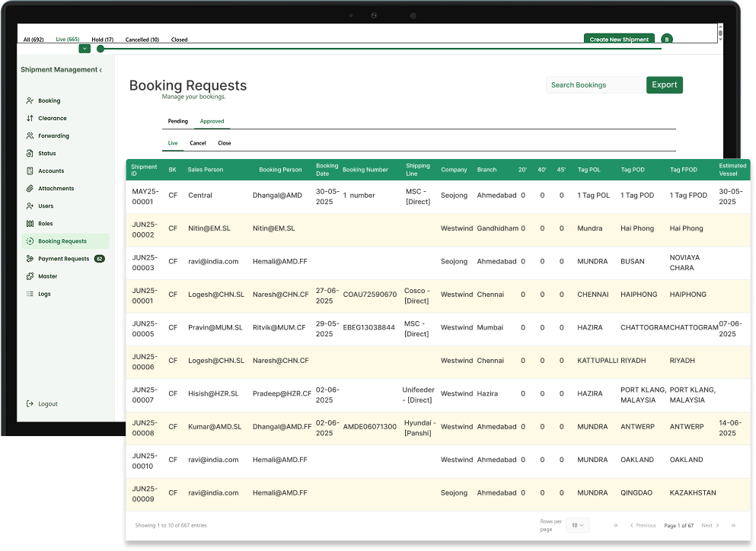This screenshot has width=756, height=551.
Task: Open the Logs sidebar icon
Action: [x=31, y=293]
